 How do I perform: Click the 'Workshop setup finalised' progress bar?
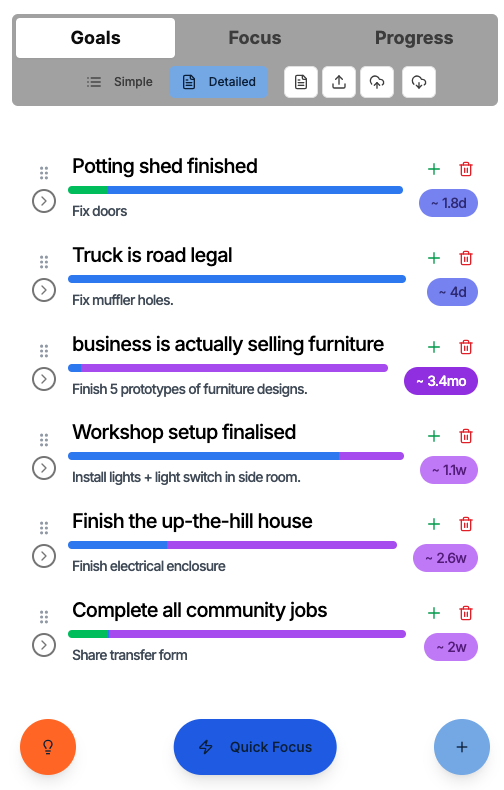tap(236, 456)
